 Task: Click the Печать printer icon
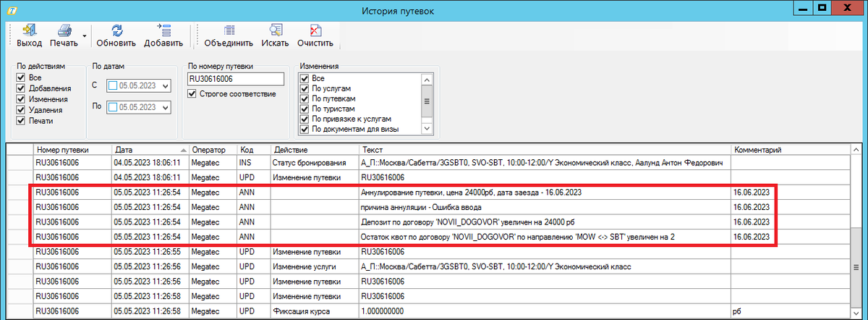[x=64, y=30]
